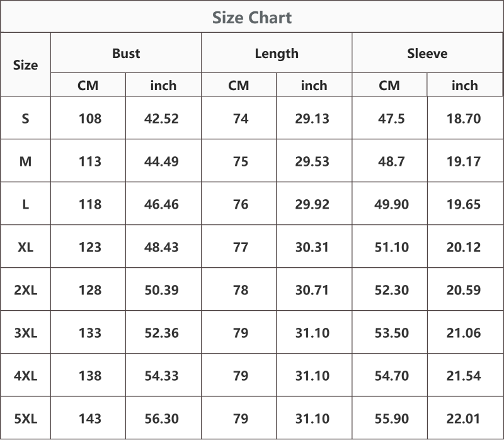This screenshot has height=440, width=504.
Task: Click the Size Chart title
Action: point(252,18)
